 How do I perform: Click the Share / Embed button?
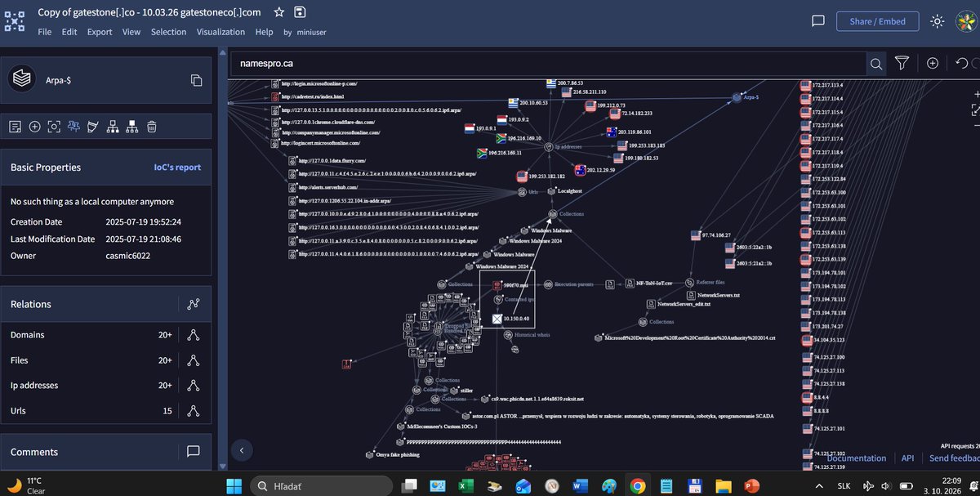(x=877, y=21)
